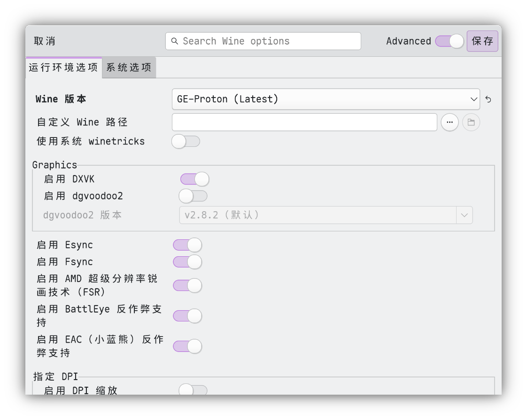527x420 pixels.
Task: Click the search magnifier icon
Action: (x=175, y=41)
